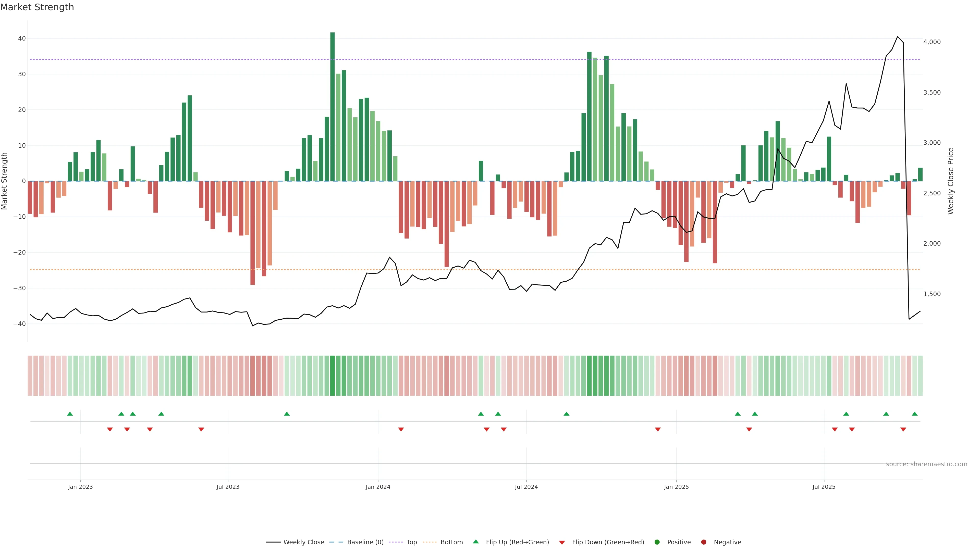The height and width of the screenshot is (551, 980).
Task: Click the darkest green heatmap strip cell
Action: pos(333,376)
